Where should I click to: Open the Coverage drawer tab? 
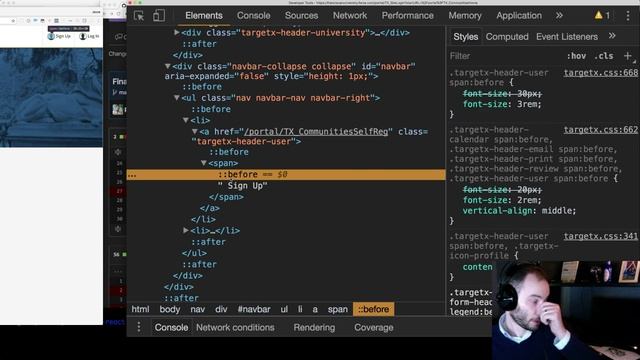click(373, 328)
